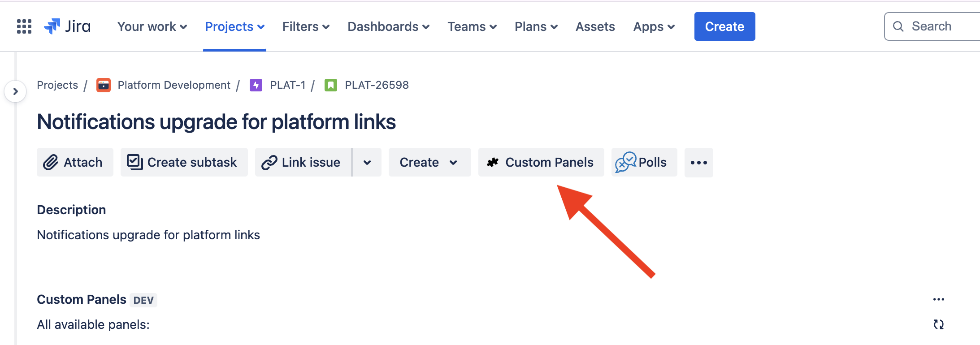Open the app switcher grid icon

tap(24, 26)
